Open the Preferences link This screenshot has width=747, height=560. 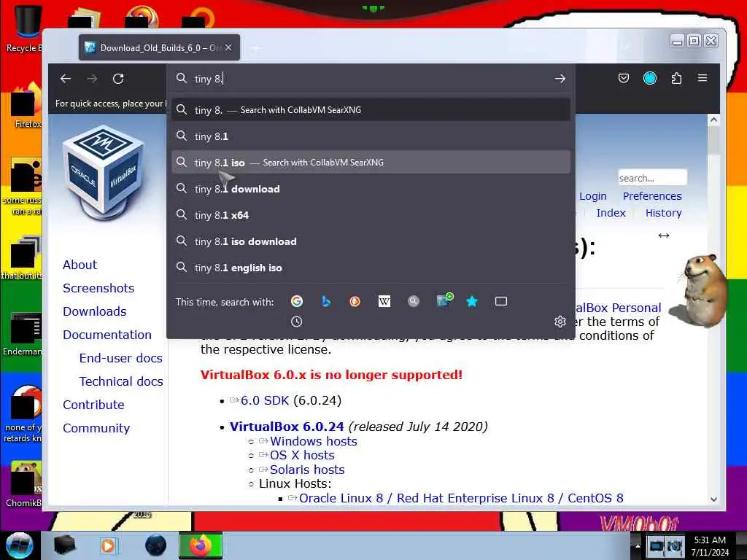click(652, 195)
